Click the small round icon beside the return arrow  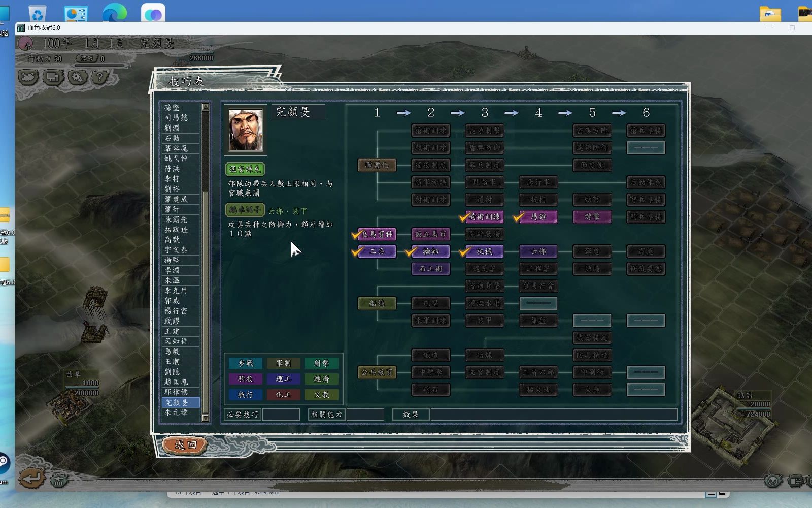click(x=58, y=480)
